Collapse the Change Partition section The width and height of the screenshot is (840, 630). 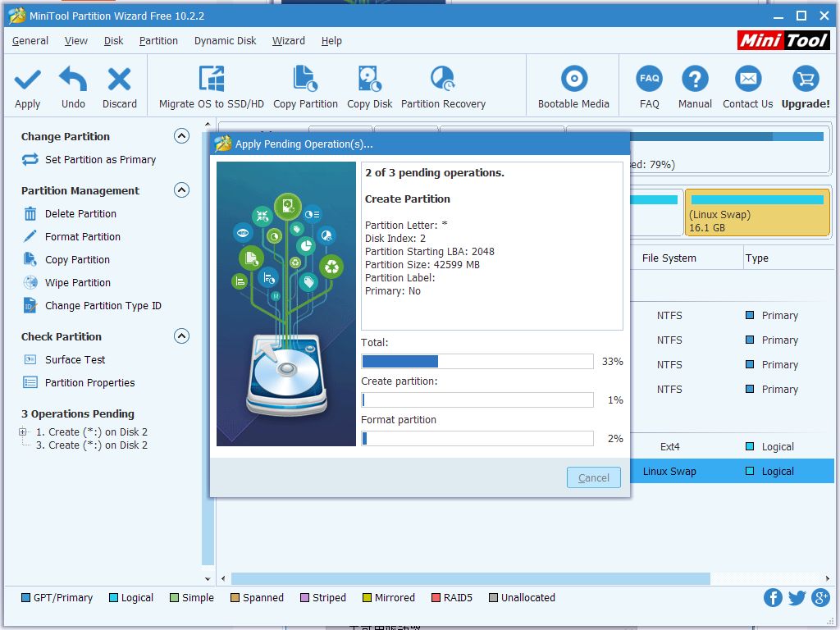click(x=181, y=136)
